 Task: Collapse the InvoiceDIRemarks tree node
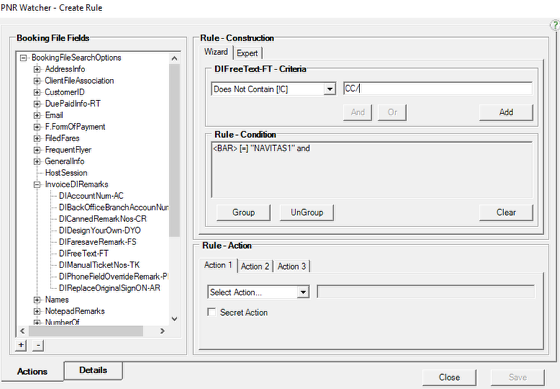coord(37,185)
